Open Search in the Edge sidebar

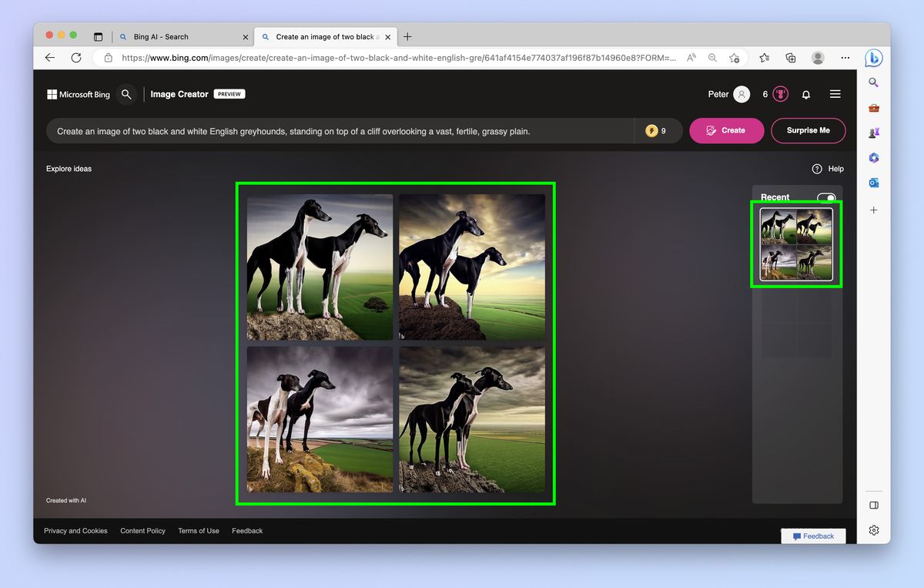[873, 82]
